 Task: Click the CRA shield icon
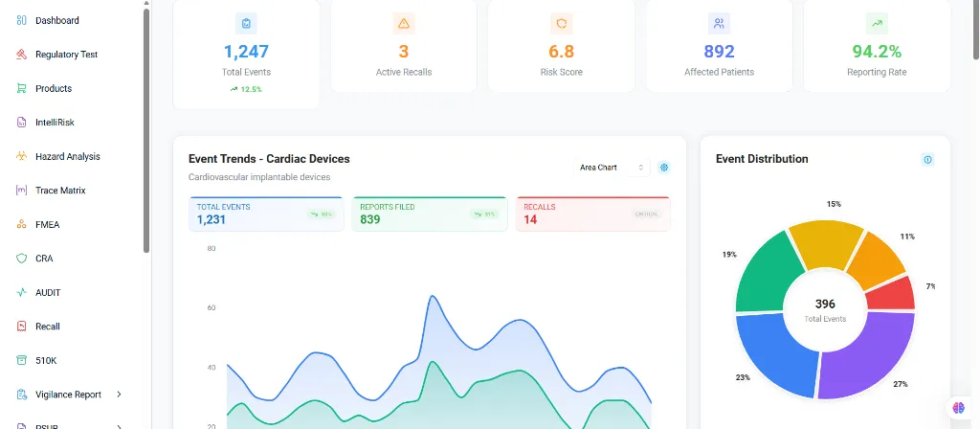click(22, 259)
